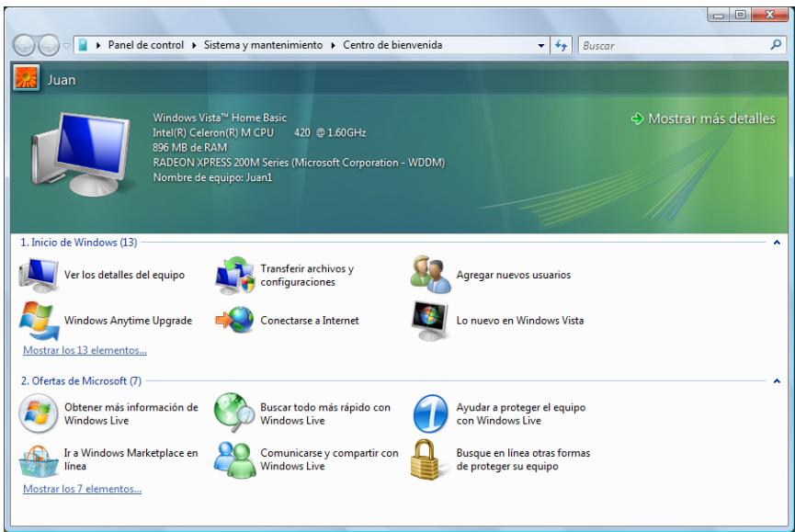The image size is (795, 532).
Task: Click the 'Conectarse a Internet' globe icon
Action: (233, 321)
